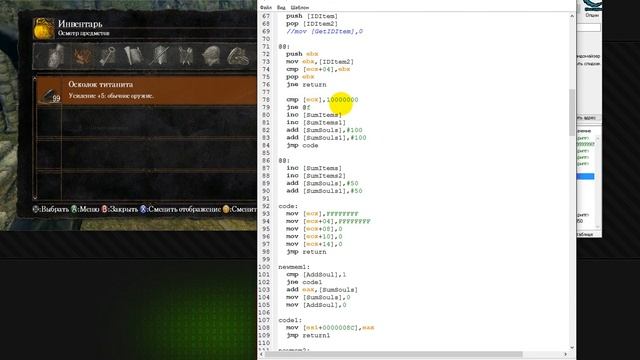The image size is (640, 360).
Task: Click the golden inventory bag icon
Action: pos(44,28)
